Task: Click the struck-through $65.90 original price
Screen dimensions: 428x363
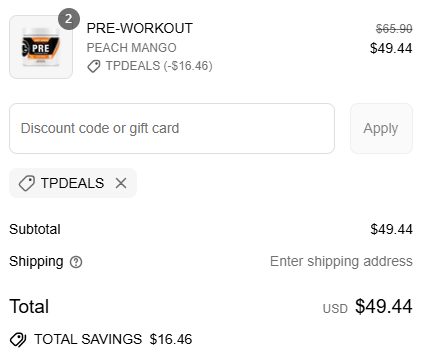Action: coord(394,29)
